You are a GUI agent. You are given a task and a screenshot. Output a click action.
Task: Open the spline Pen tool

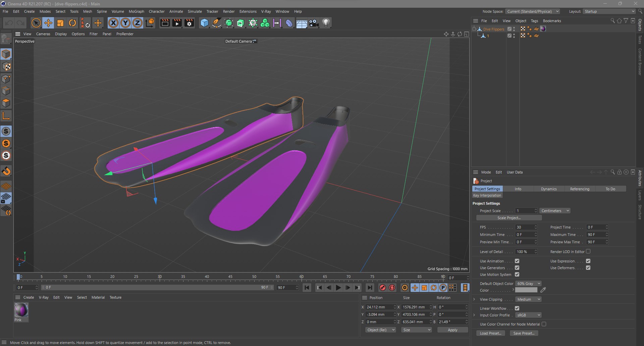pyautogui.click(x=217, y=23)
